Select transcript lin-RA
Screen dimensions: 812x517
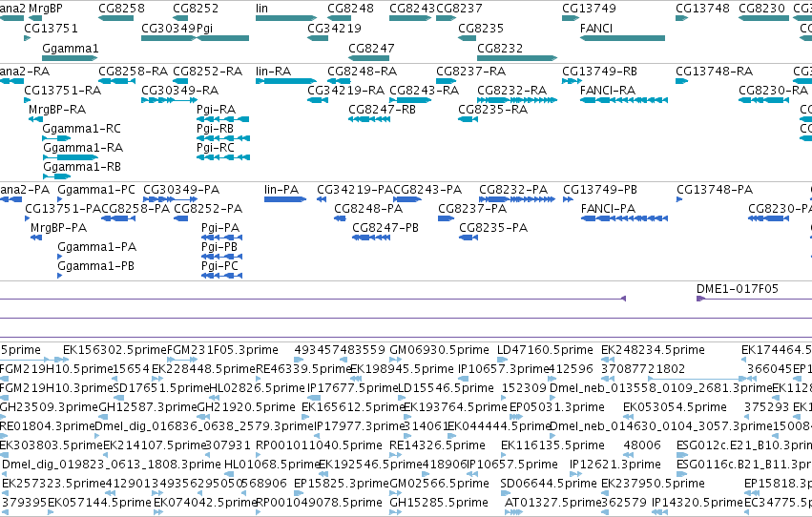[x=286, y=81]
